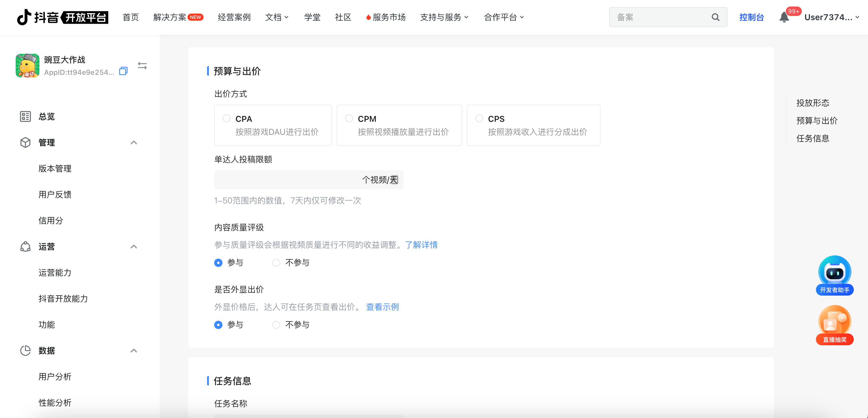The image size is (868, 418).
Task: Jump to 任务信息 anchor
Action: tap(813, 138)
